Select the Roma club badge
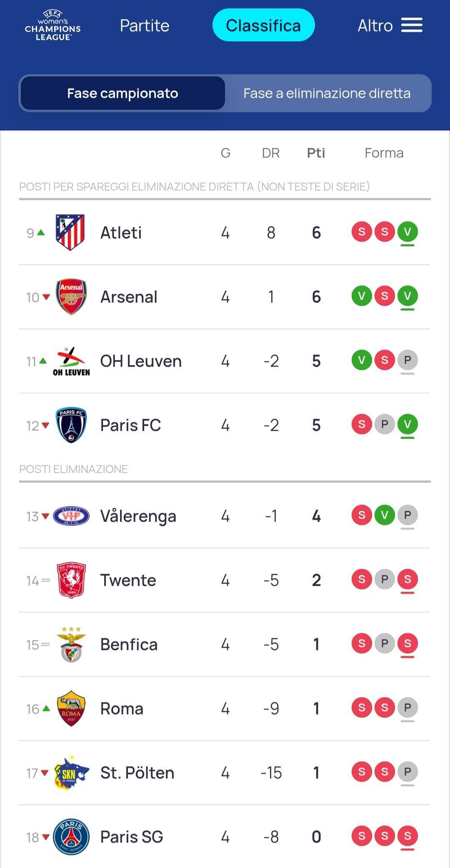This screenshot has width=450, height=868. 71,708
